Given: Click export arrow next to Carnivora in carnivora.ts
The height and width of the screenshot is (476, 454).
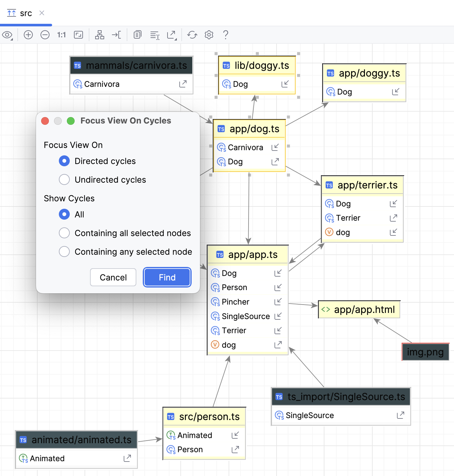Looking at the screenshot, I should [183, 84].
